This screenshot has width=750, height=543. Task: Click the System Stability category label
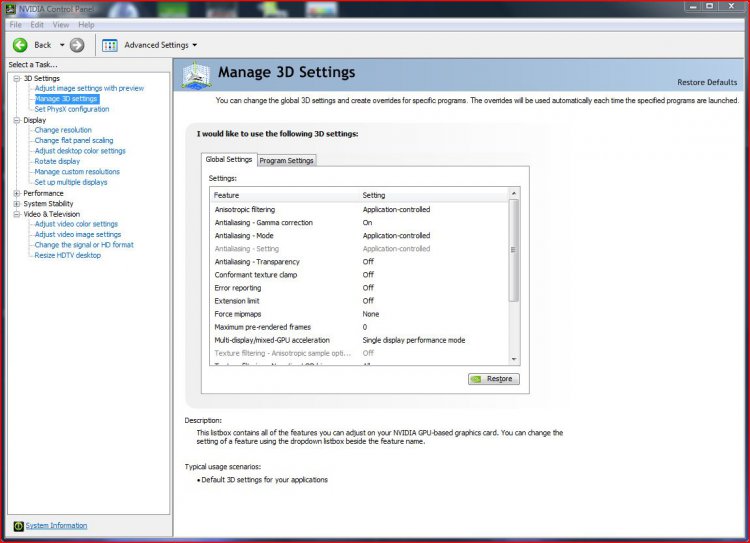pyautogui.click(x=48, y=204)
